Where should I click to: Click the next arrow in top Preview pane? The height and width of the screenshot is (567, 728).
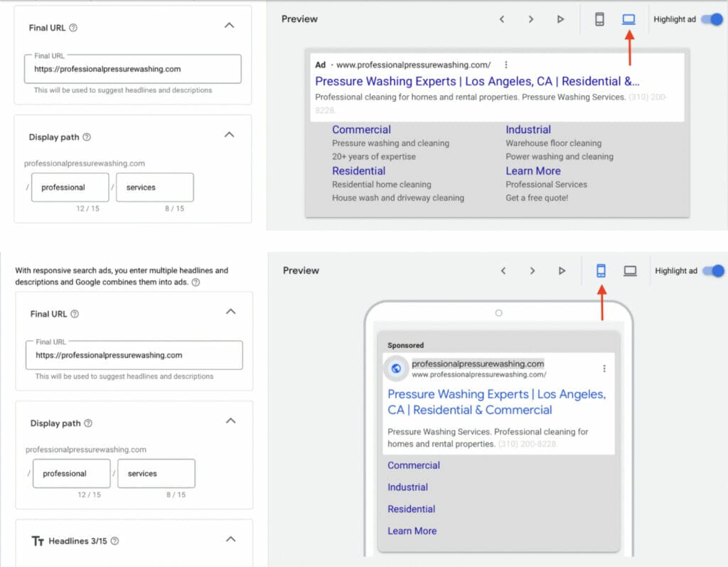point(531,19)
